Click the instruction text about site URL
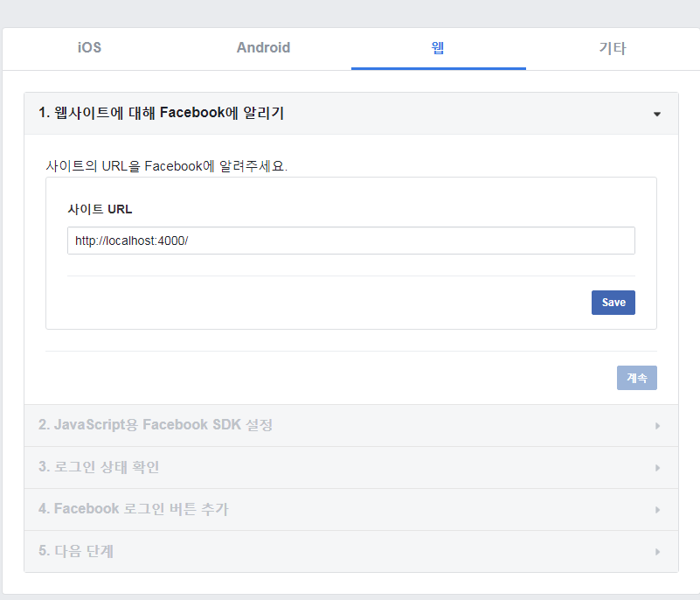Viewport: 700px width, 600px height. point(167,166)
